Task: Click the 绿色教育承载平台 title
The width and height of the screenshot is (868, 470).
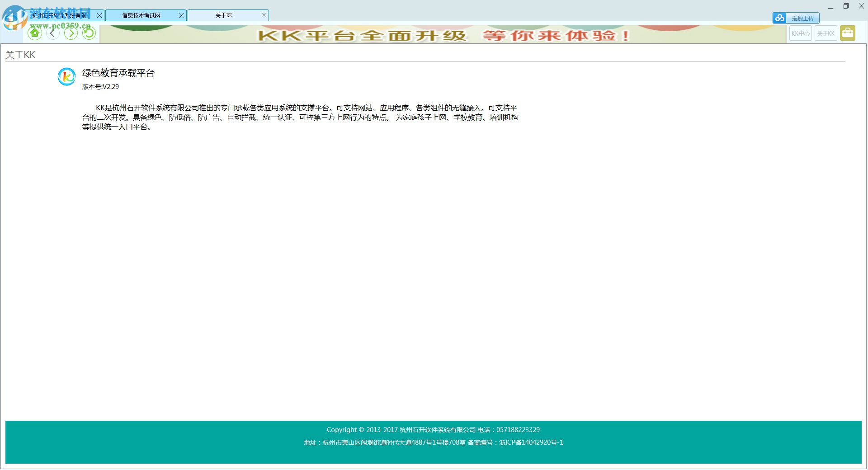Action: [x=118, y=73]
